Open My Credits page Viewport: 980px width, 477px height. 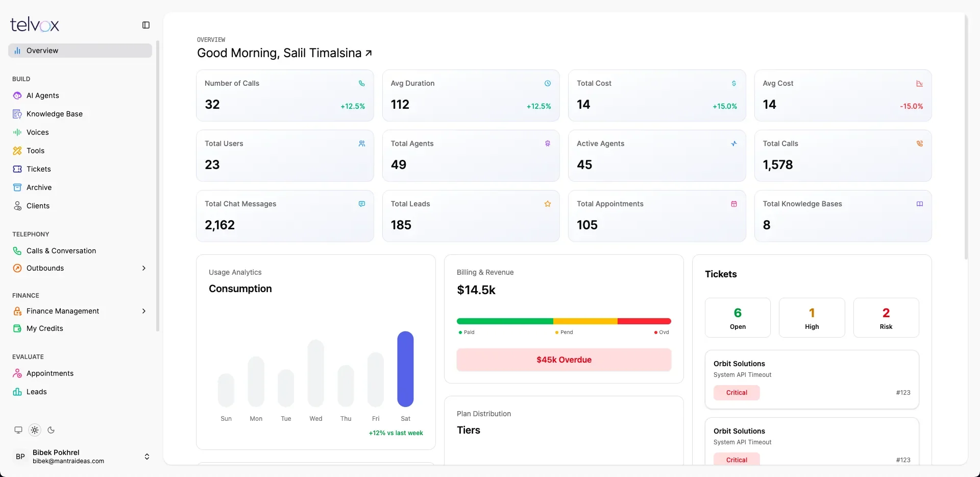(80, 328)
